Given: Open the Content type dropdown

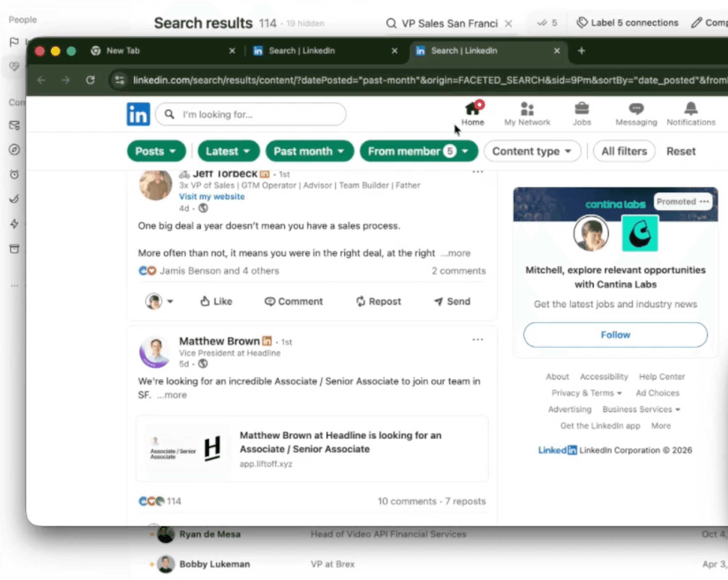Looking at the screenshot, I should pos(532,151).
